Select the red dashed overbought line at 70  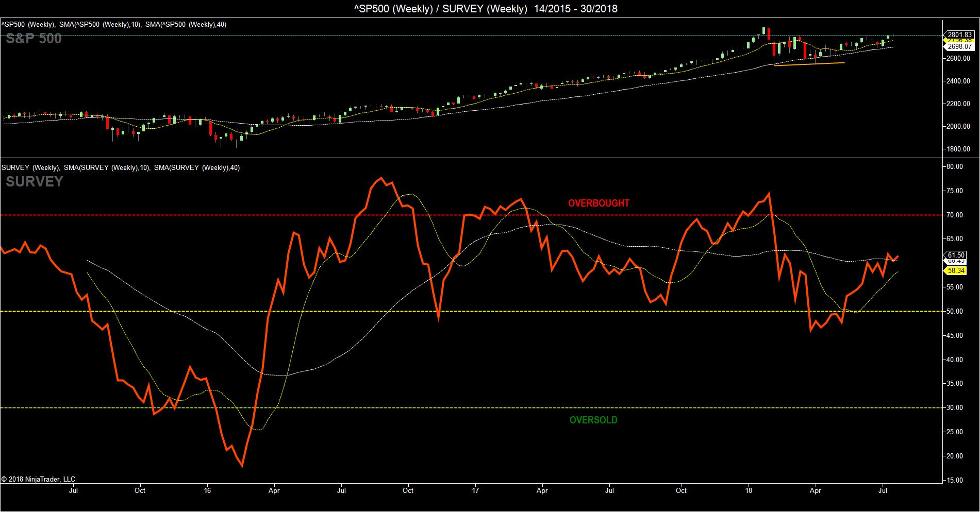click(x=471, y=215)
